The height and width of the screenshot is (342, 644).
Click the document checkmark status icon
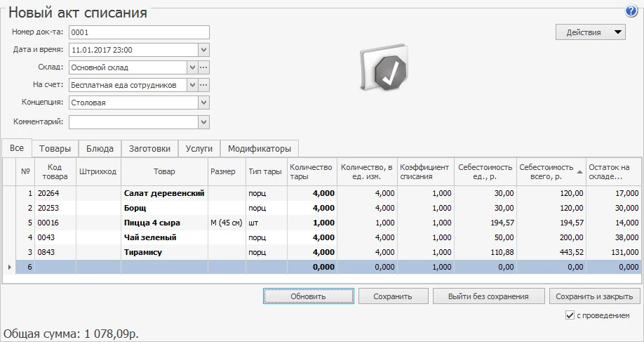point(384,70)
